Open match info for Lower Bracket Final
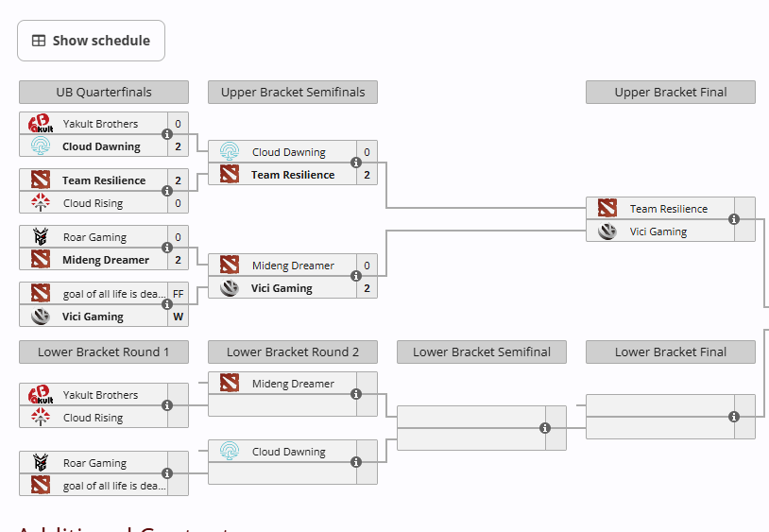 tap(734, 417)
